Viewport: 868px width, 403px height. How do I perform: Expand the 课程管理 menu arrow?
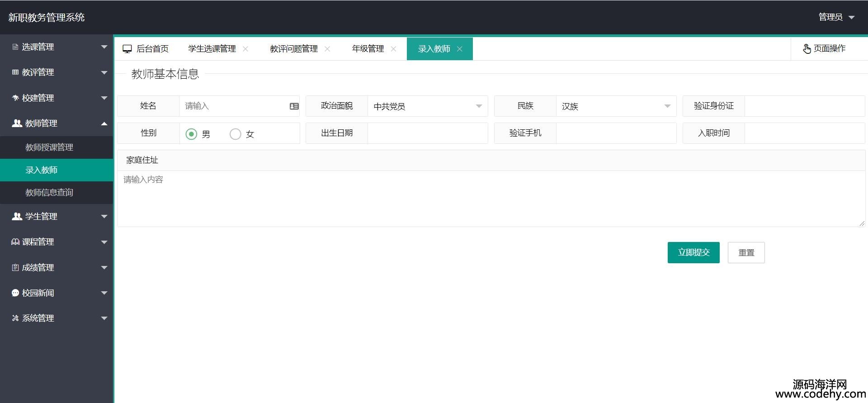104,242
